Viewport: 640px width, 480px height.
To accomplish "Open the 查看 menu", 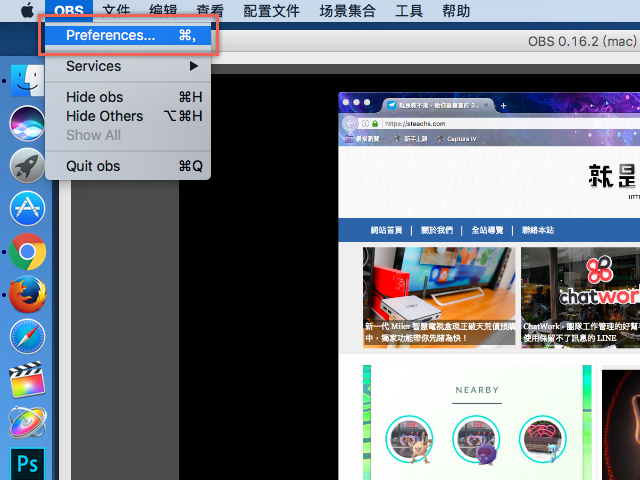I will point(210,11).
